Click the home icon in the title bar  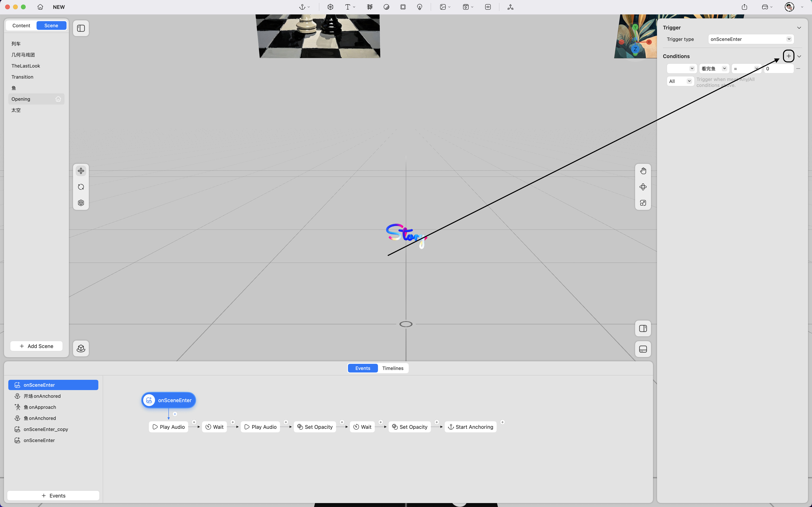point(40,7)
